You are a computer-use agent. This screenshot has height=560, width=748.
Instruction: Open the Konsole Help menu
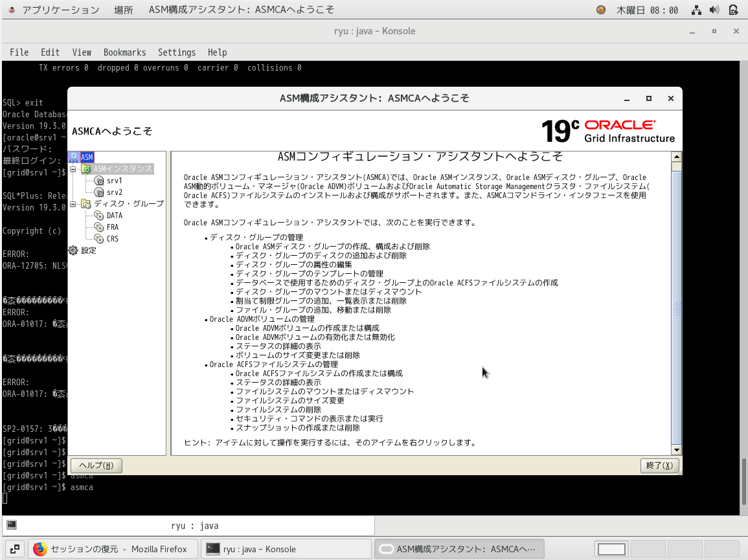point(217,52)
